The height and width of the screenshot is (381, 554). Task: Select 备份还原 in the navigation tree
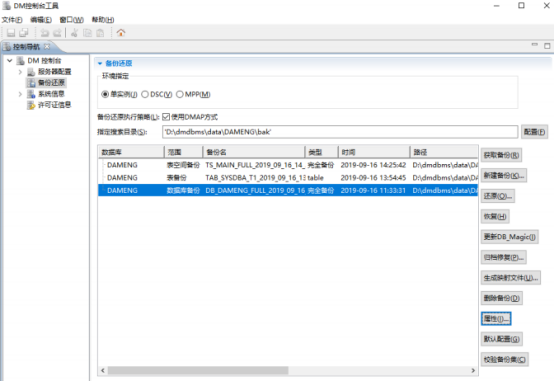(x=51, y=83)
